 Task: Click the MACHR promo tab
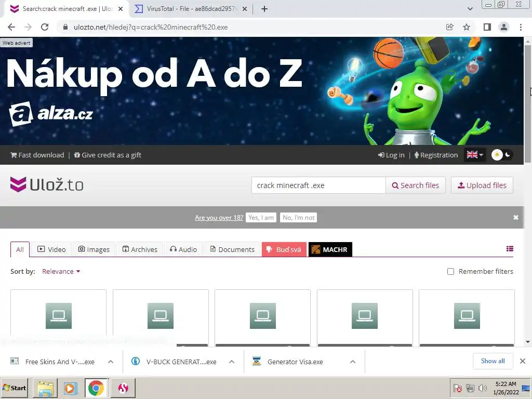(x=330, y=249)
